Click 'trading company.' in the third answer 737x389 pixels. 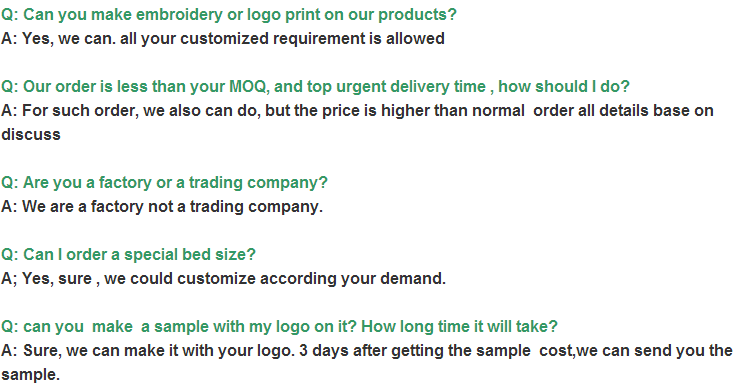pos(256,207)
